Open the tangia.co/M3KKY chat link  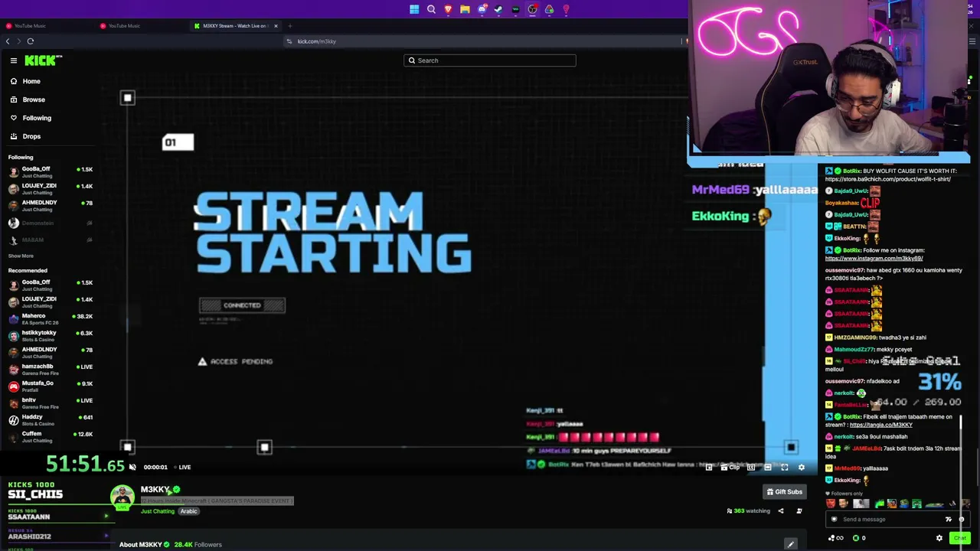(x=881, y=425)
